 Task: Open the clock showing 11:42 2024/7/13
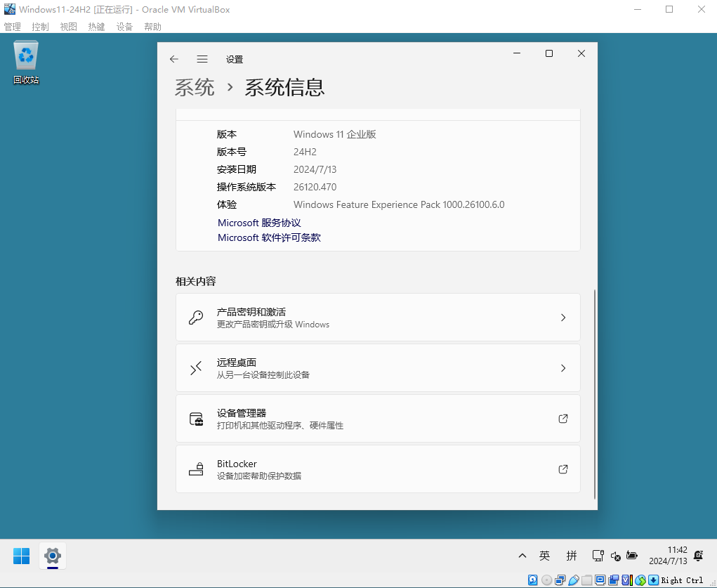(x=668, y=556)
